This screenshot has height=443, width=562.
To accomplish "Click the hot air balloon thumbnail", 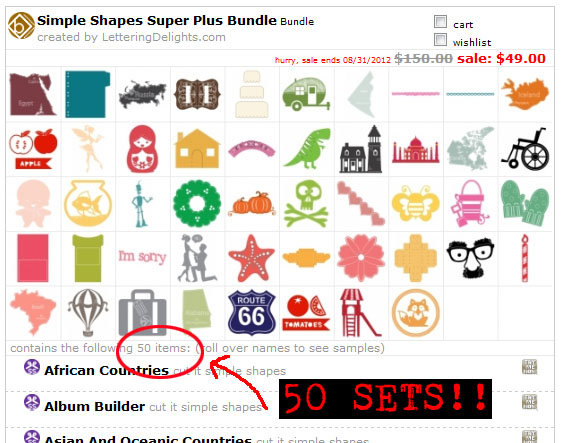I will pyautogui.click(x=88, y=313).
